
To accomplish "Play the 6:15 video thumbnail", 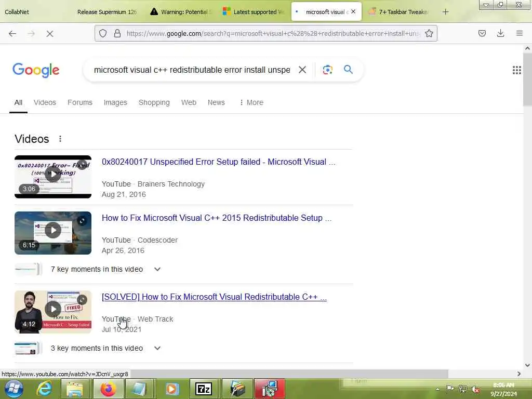I will coord(53,233).
